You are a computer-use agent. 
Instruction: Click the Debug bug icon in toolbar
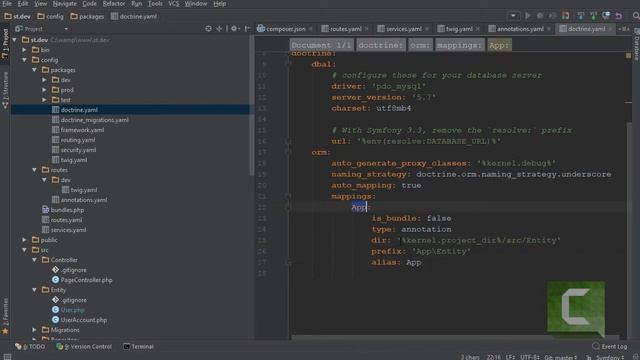[540, 16]
